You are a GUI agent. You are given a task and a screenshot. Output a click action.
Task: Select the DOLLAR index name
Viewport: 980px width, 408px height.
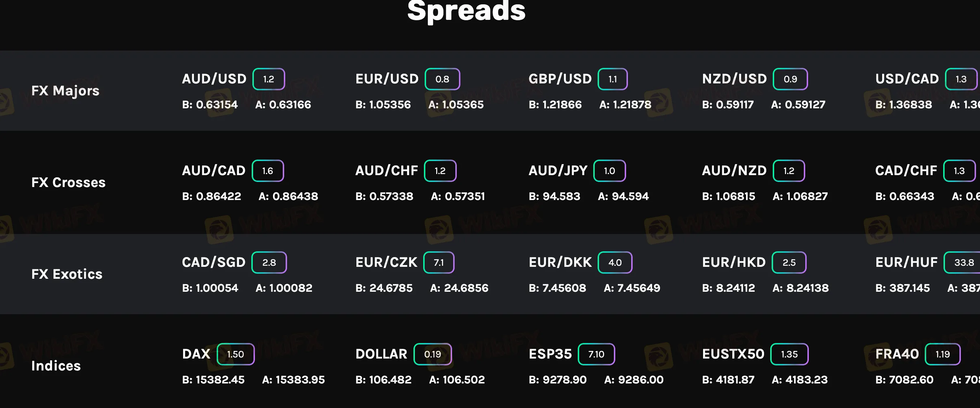click(381, 354)
